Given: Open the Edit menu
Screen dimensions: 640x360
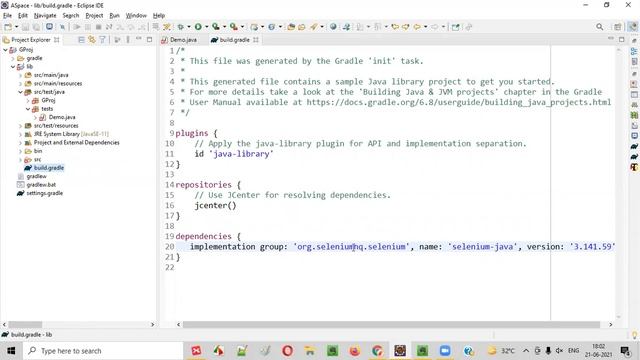Looking at the screenshot, I should [x=23, y=16].
